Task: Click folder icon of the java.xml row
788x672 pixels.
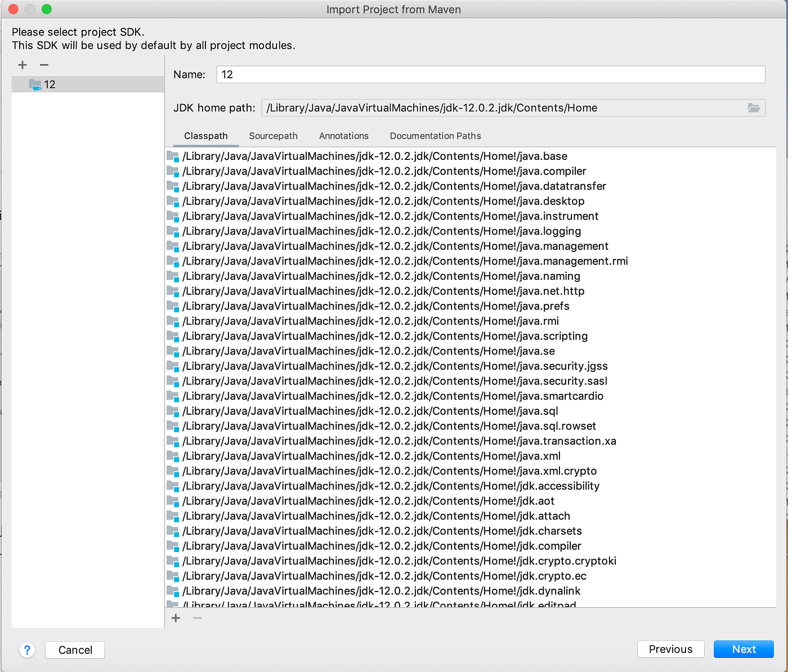Action: [173, 456]
